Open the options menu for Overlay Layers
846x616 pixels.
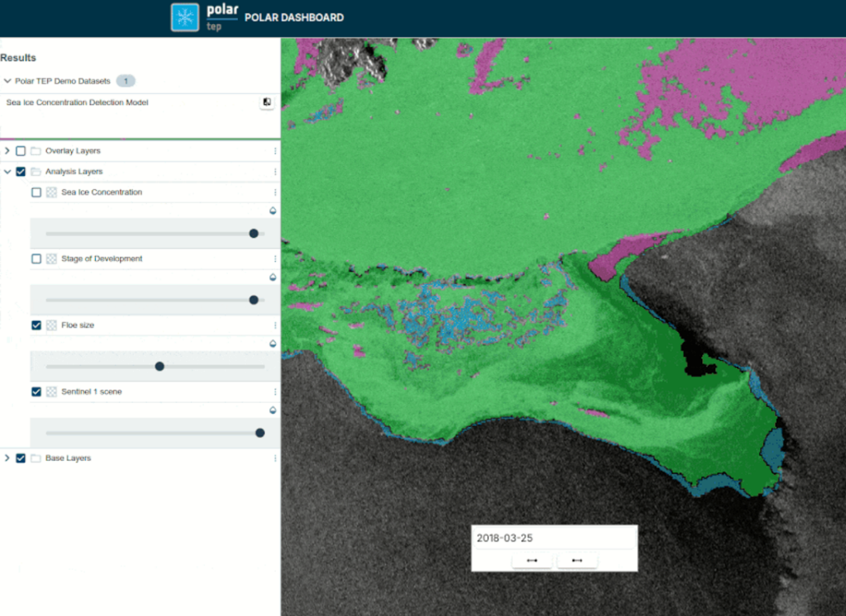[x=275, y=151]
